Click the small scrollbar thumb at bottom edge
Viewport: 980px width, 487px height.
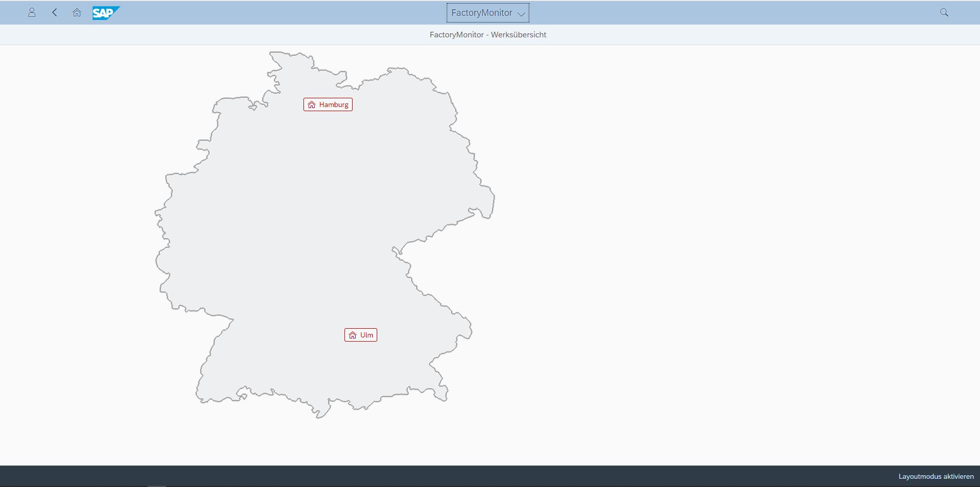[157, 485]
